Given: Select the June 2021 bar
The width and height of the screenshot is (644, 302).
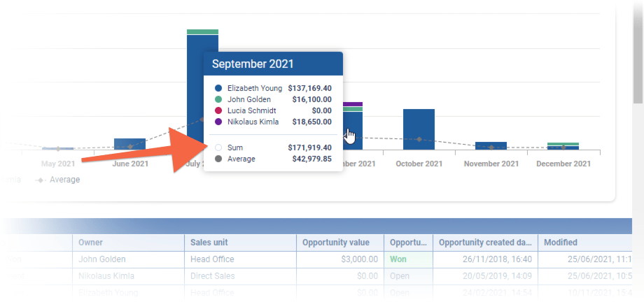Looking at the screenshot, I should (129, 144).
